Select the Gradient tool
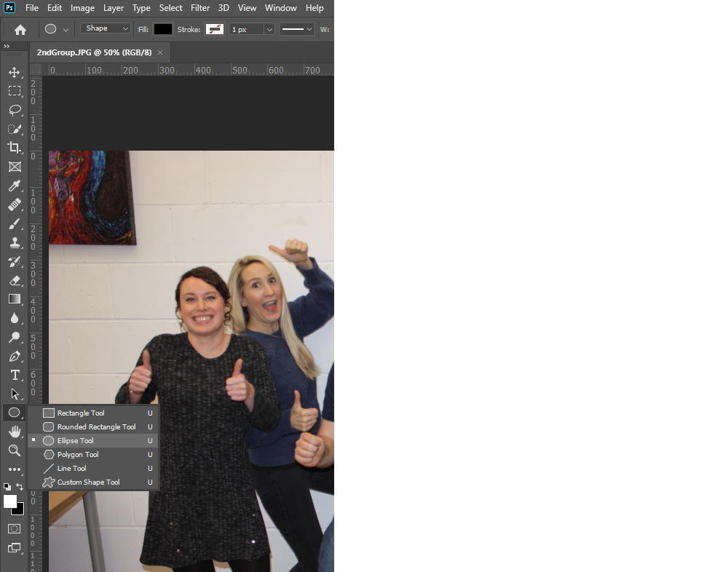 click(15, 299)
